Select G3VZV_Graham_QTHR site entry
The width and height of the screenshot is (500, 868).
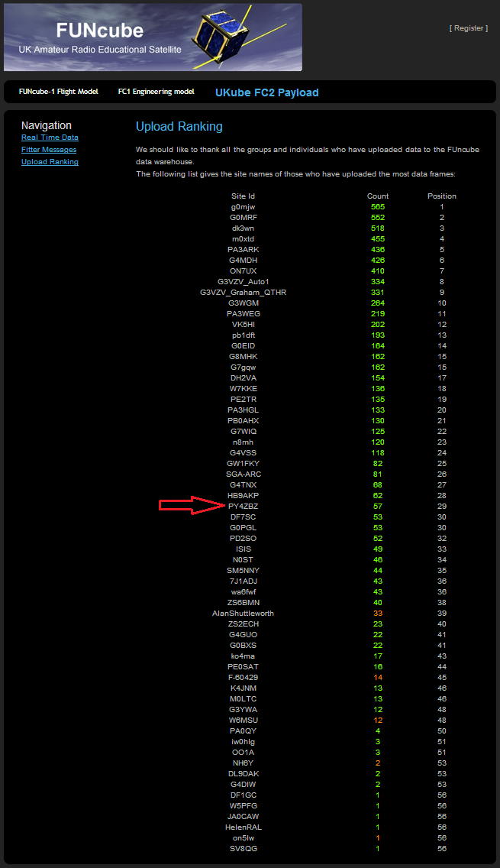244,293
